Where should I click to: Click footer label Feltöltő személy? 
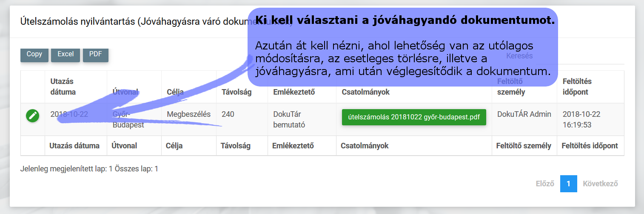pyautogui.click(x=524, y=146)
